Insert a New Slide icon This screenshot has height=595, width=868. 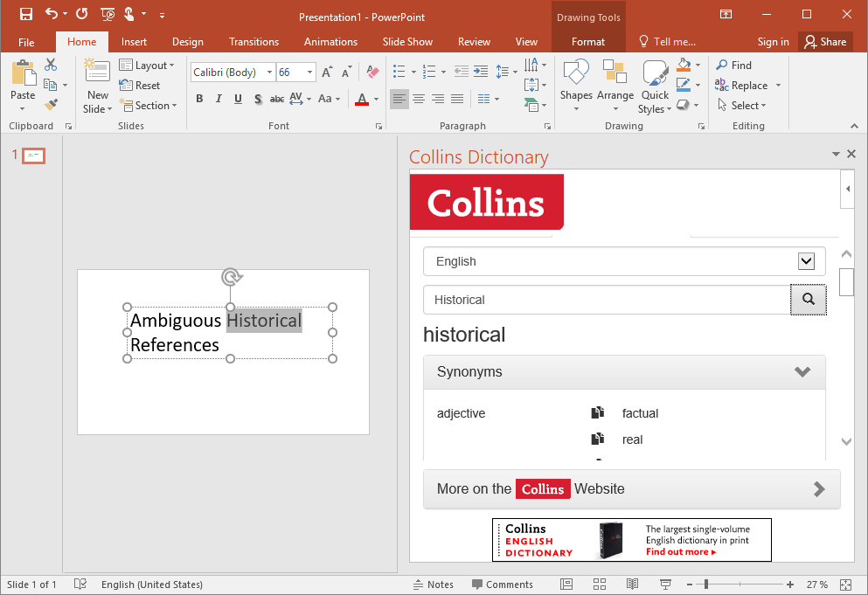click(97, 72)
